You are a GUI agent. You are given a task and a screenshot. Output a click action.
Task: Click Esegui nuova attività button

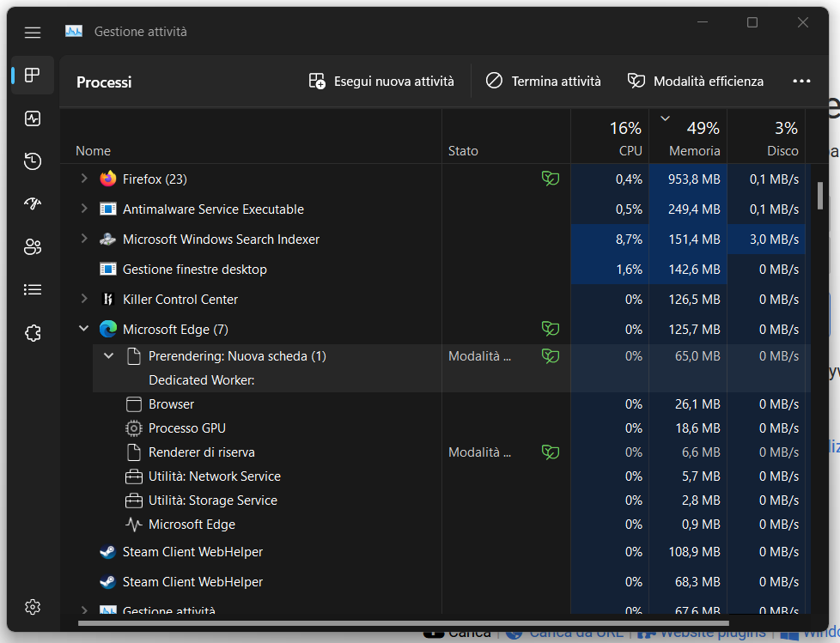tap(381, 82)
